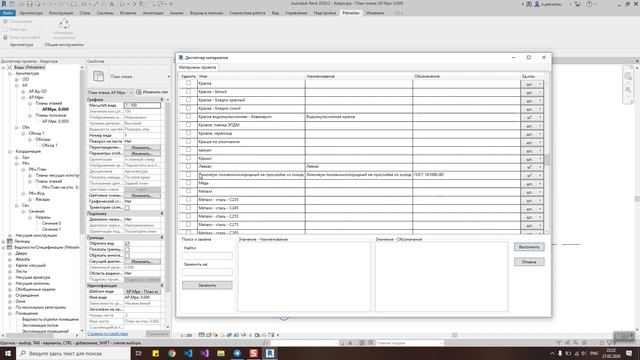Viewport: 640px width, 360px height.
Task: Toggle crop view checkbox in Properties
Action: click(127, 243)
